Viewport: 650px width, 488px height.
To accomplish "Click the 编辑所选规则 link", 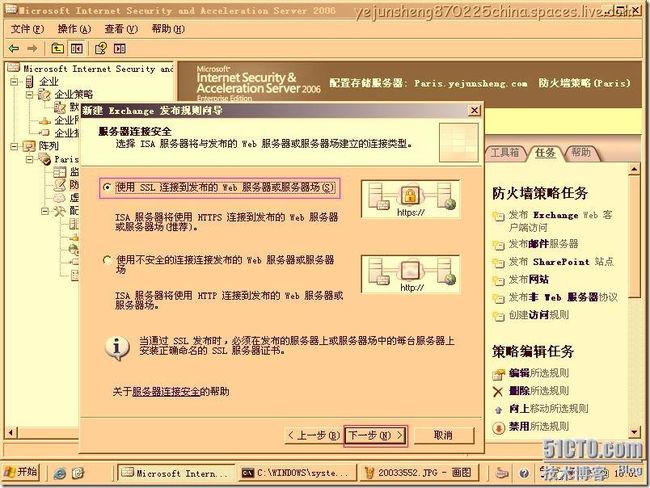I will point(538,373).
